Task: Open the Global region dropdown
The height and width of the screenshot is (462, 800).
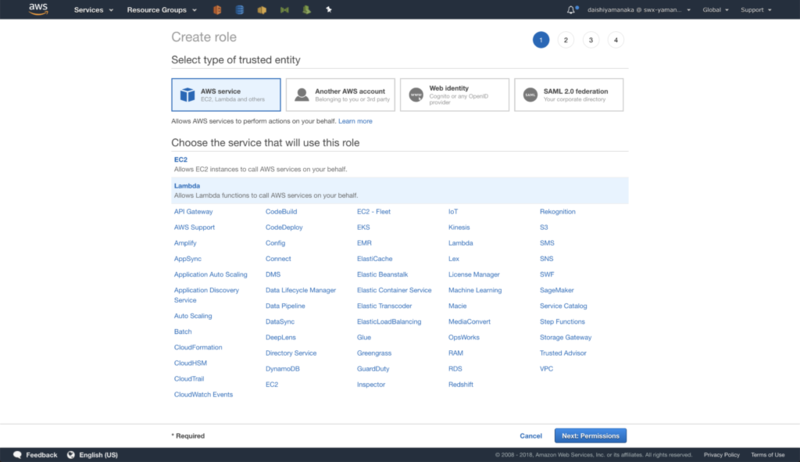Action: [715, 10]
